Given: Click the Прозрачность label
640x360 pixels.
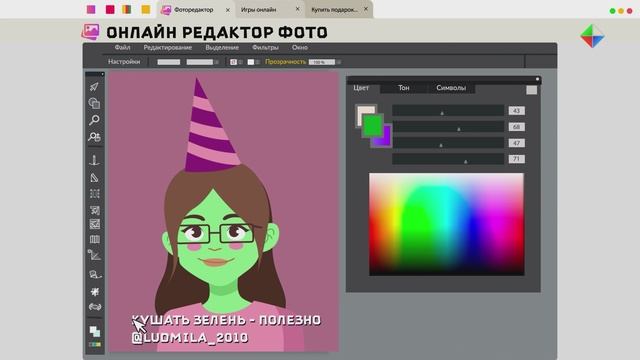Looking at the screenshot, I should point(285,62).
